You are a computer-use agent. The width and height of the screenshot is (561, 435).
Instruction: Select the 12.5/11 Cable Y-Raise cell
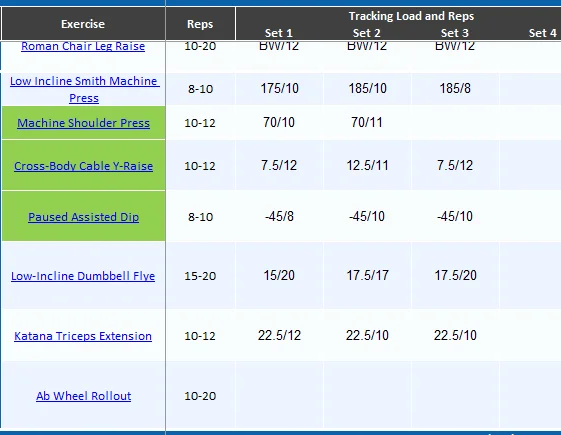click(367, 165)
